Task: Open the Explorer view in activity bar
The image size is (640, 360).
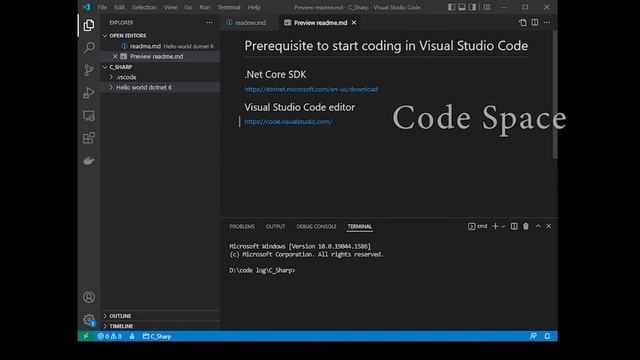Action: click(x=89, y=25)
